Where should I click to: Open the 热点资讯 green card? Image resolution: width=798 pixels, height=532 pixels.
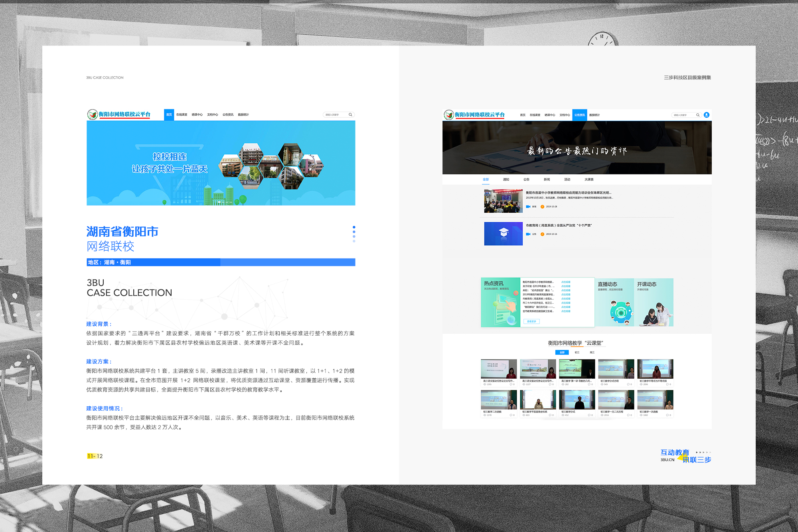(501, 303)
